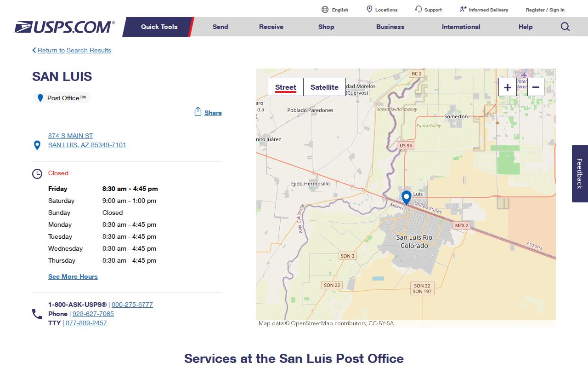The width and height of the screenshot is (588, 368).
Task: Click the address location pin icon
Action: [37, 145]
